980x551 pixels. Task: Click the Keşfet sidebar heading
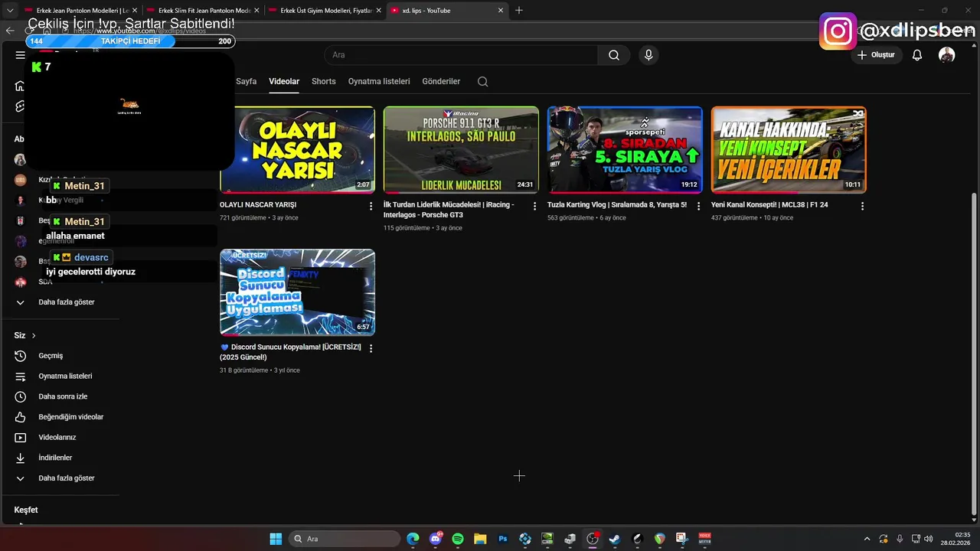(x=26, y=510)
